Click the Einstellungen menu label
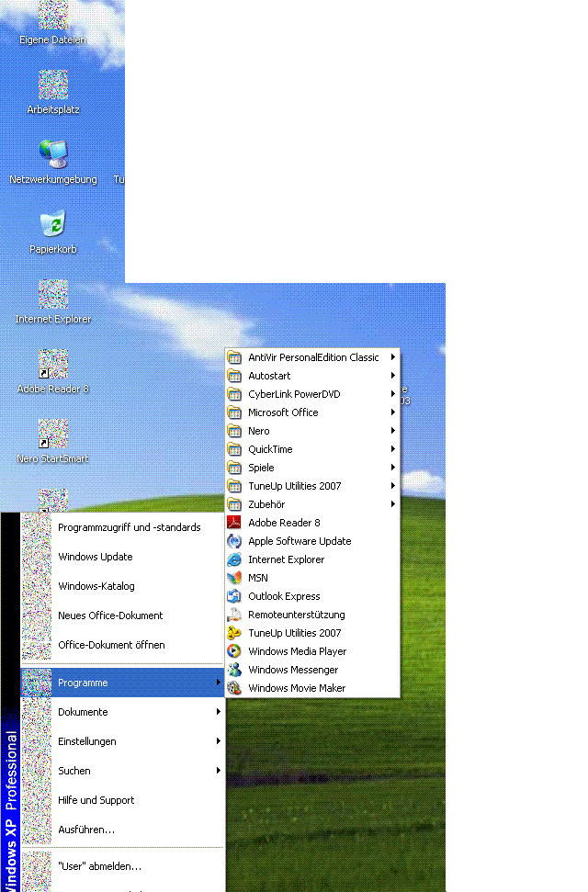Screen dimensions: 588x892 tap(87, 742)
